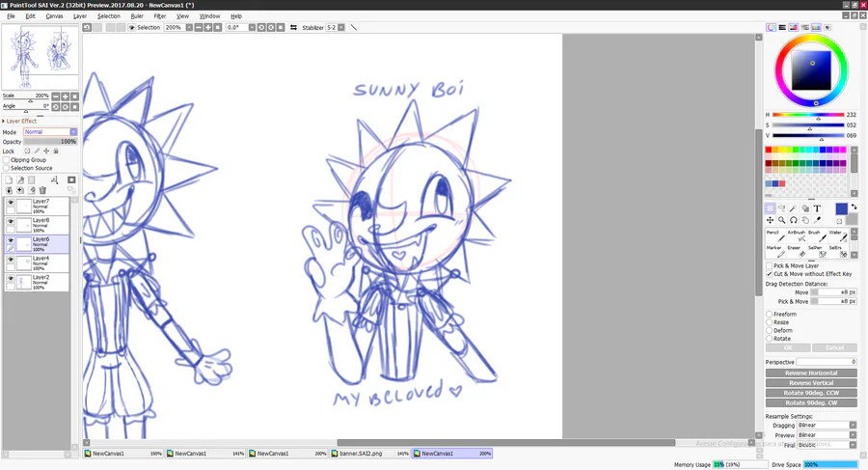Toggle straight line drawing mode icon
868x470 pixels.
(x=354, y=27)
